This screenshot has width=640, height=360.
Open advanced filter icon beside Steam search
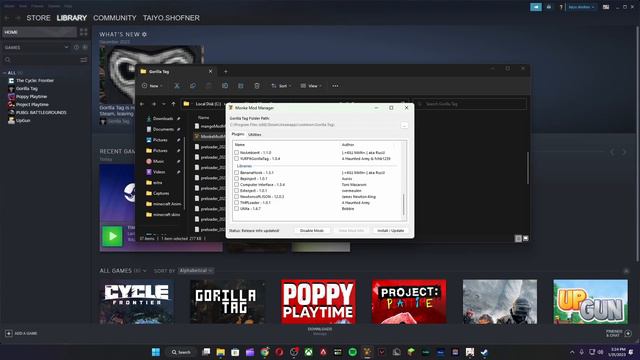point(84,60)
